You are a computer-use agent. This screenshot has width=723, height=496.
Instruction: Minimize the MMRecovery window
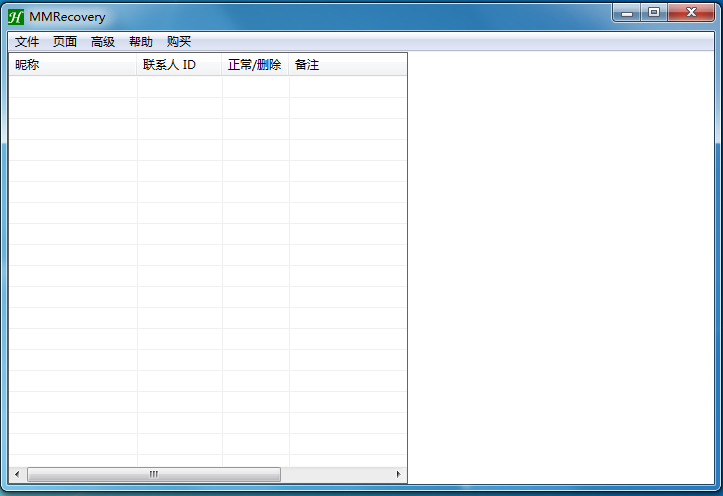[627, 12]
